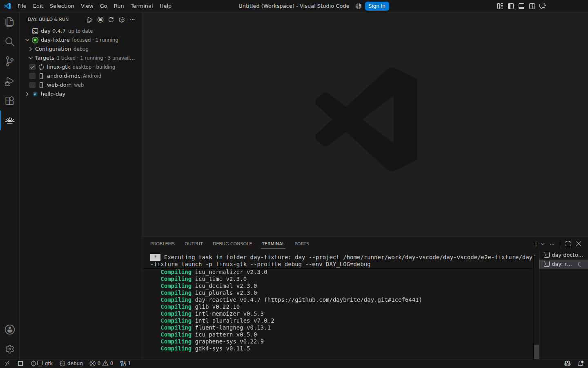
Task: Open the Run menu
Action: tap(119, 6)
